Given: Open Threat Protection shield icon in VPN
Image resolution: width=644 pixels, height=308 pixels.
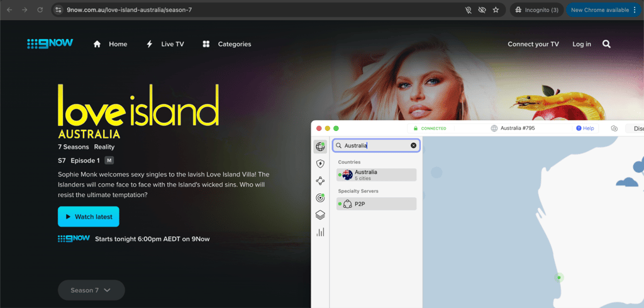Looking at the screenshot, I should click(320, 164).
